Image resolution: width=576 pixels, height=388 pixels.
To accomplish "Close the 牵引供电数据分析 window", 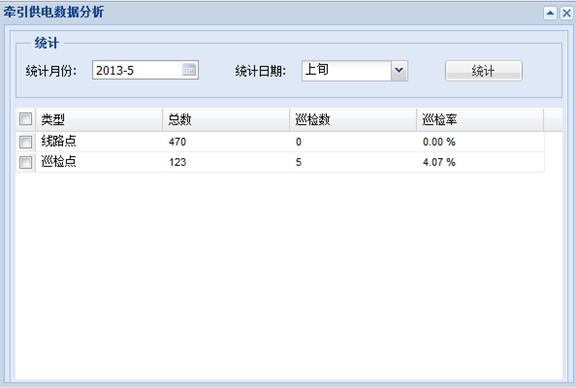I will click(566, 14).
